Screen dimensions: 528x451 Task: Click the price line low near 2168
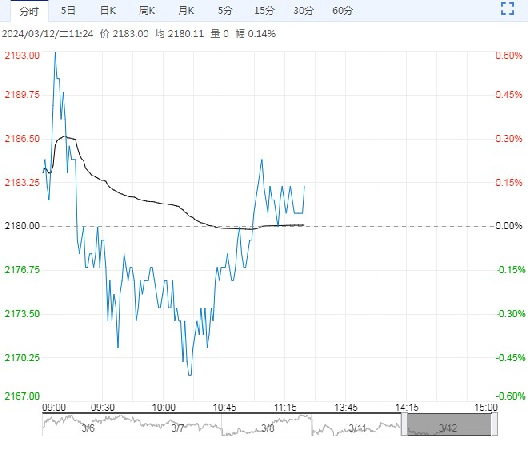190,375
